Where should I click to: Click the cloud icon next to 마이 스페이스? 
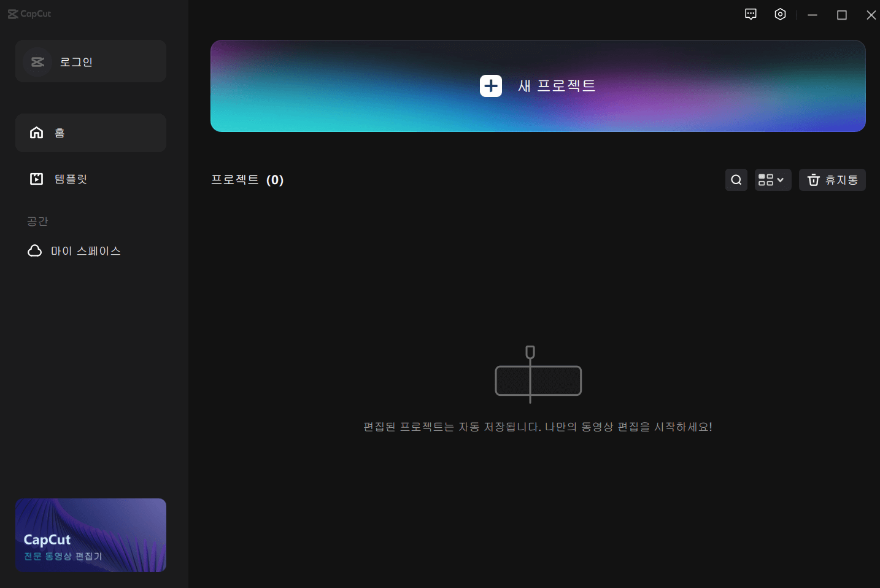(x=35, y=250)
